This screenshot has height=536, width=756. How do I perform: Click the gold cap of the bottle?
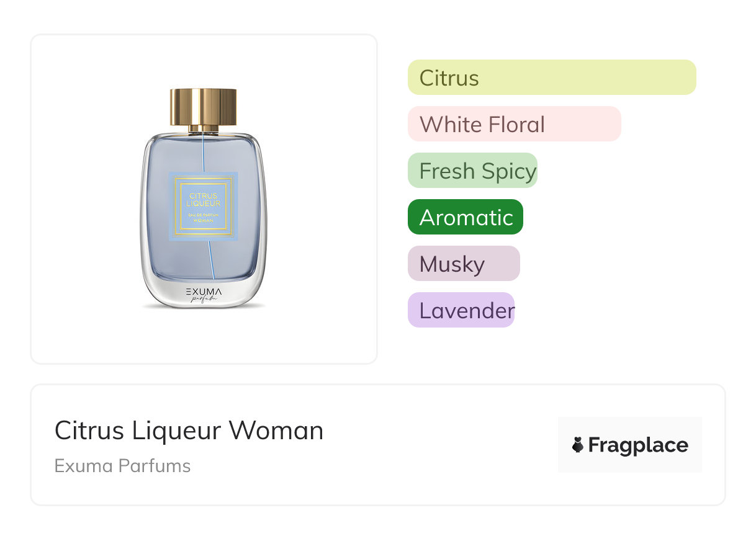(203, 107)
